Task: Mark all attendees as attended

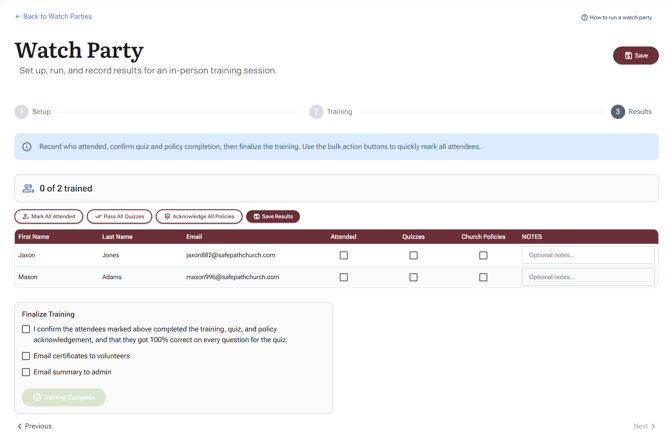Action: click(49, 217)
